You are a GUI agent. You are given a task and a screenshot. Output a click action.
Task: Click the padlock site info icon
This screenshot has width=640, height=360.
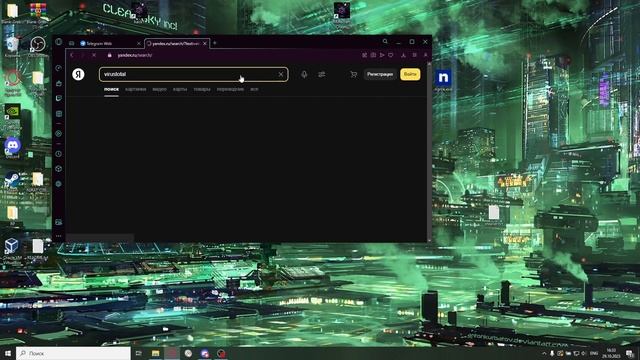click(109, 55)
